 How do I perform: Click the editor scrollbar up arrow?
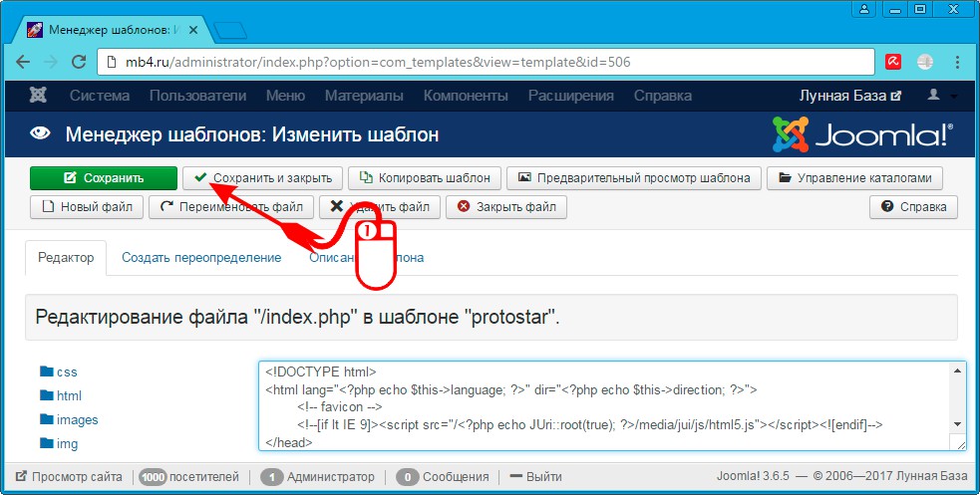click(x=957, y=371)
